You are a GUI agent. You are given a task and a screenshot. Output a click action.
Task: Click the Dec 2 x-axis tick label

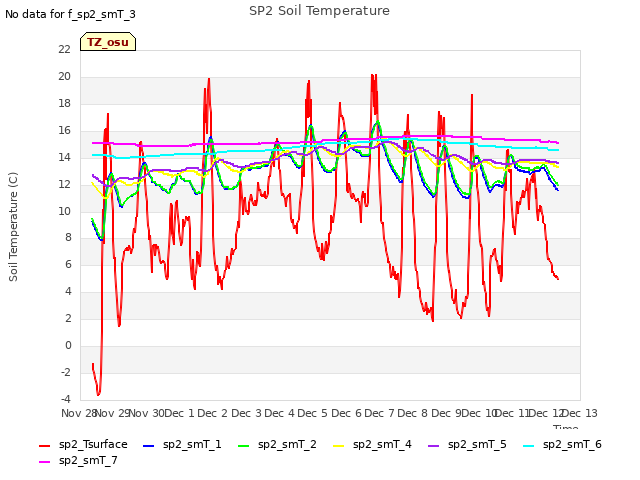pyautogui.click(x=213, y=413)
